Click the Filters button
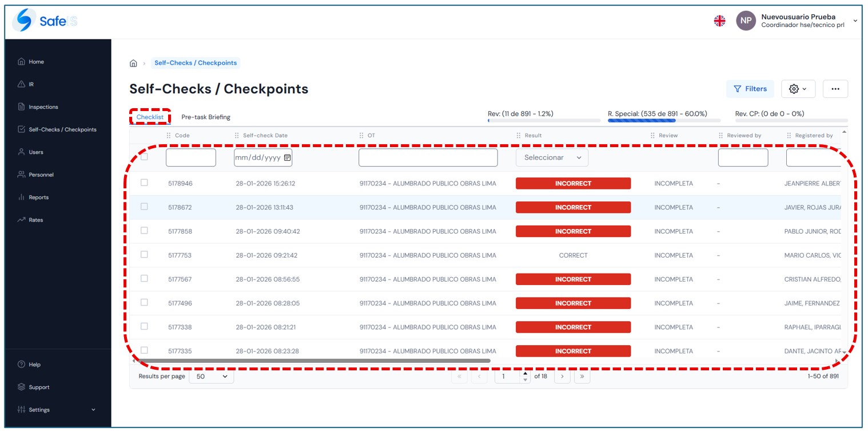 (x=750, y=89)
